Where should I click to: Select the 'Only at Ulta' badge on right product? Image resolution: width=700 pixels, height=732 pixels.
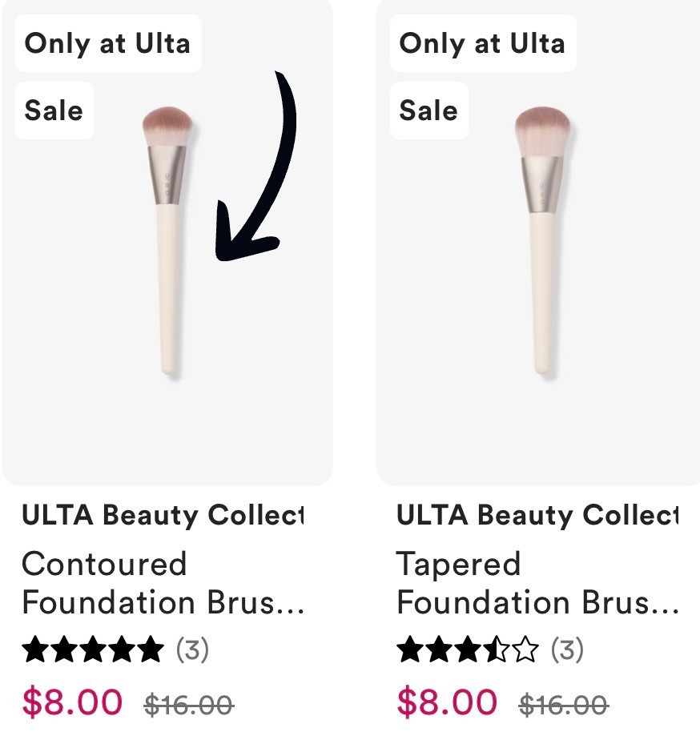pos(483,44)
